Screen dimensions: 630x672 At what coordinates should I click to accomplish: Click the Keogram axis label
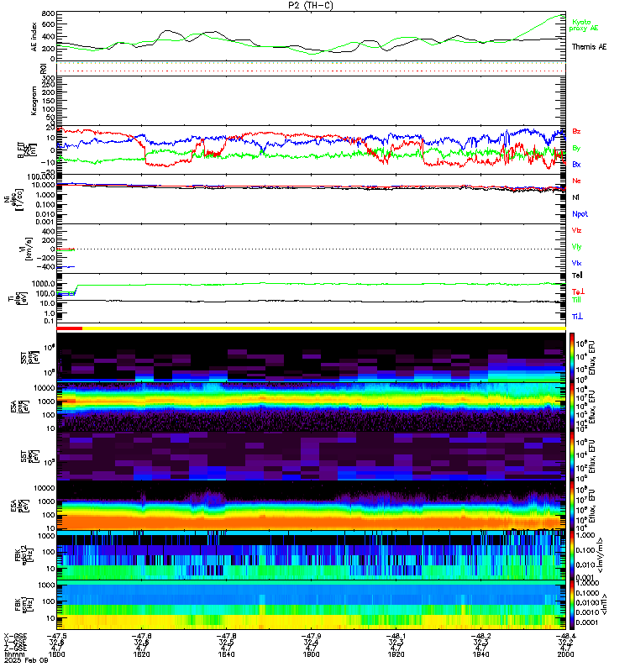tap(34, 101)
